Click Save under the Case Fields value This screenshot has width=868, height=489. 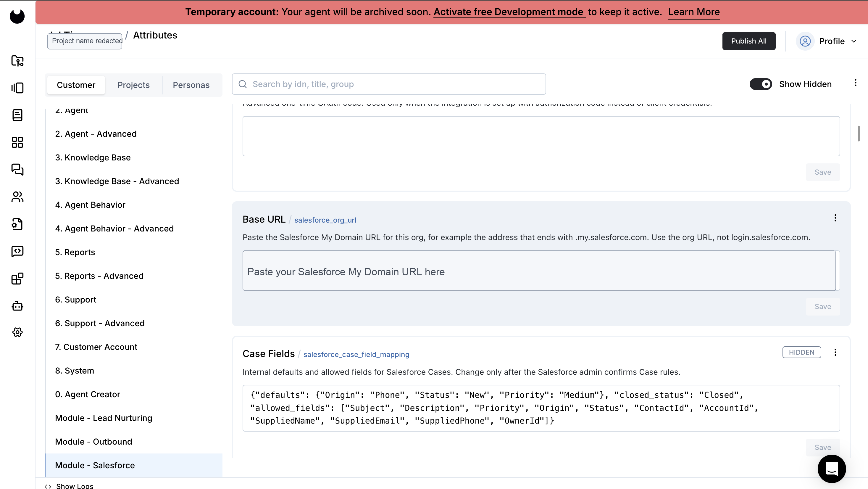click(822, 448)
